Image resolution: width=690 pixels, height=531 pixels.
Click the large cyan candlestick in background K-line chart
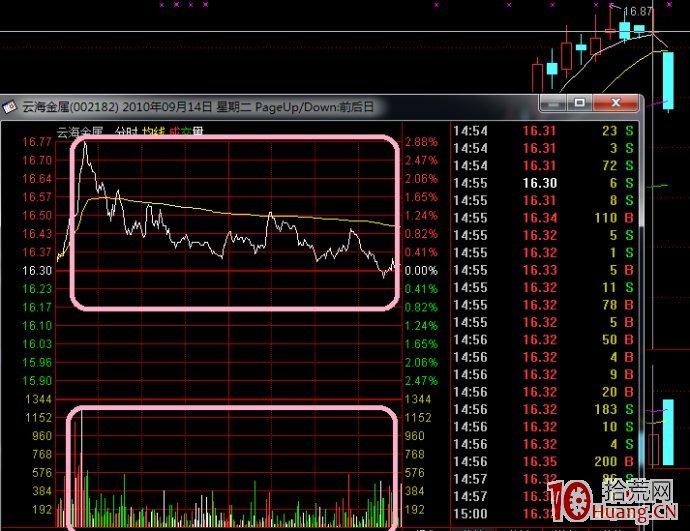668,81
